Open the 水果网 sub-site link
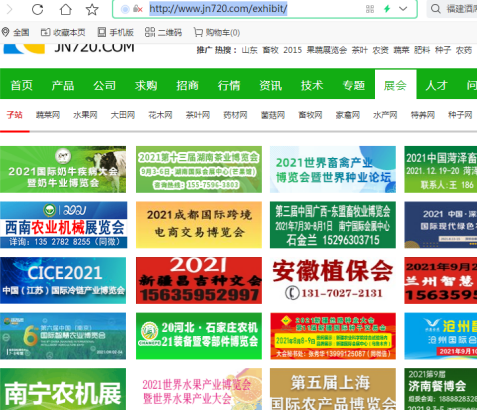This screenshot has width=477, height=410. point(85,115)
